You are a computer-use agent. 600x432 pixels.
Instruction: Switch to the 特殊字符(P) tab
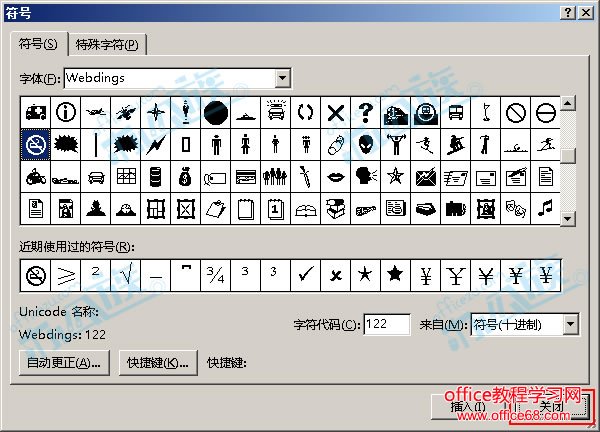pos(107,45)
